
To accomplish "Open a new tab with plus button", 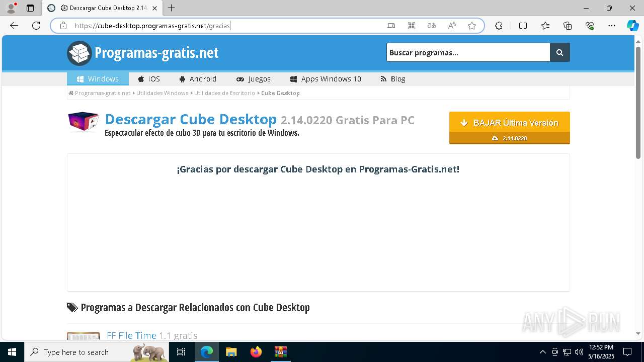I will pos(172,8).
